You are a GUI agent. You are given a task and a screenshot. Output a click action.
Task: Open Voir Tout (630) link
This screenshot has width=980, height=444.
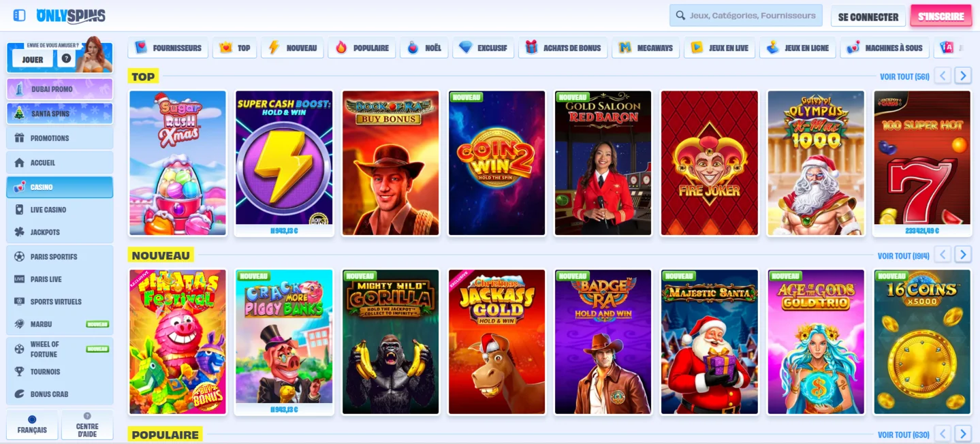pyautogui.click(x=904, y=434)
